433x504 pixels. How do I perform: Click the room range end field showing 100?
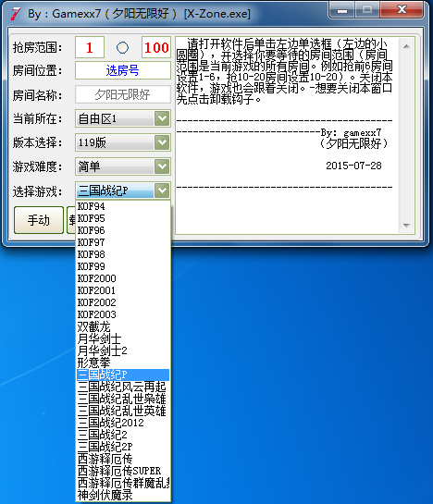click(x=156, y=47)
